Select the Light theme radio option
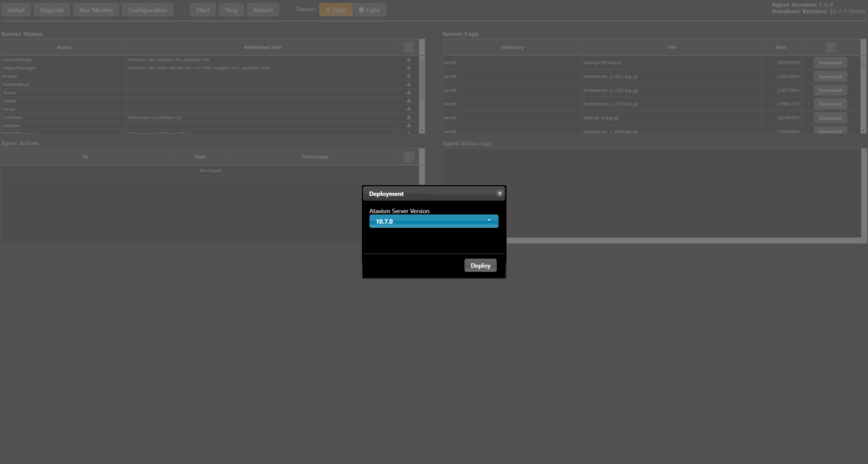Screen dimensions: 868x464 (x=369, y=10)
